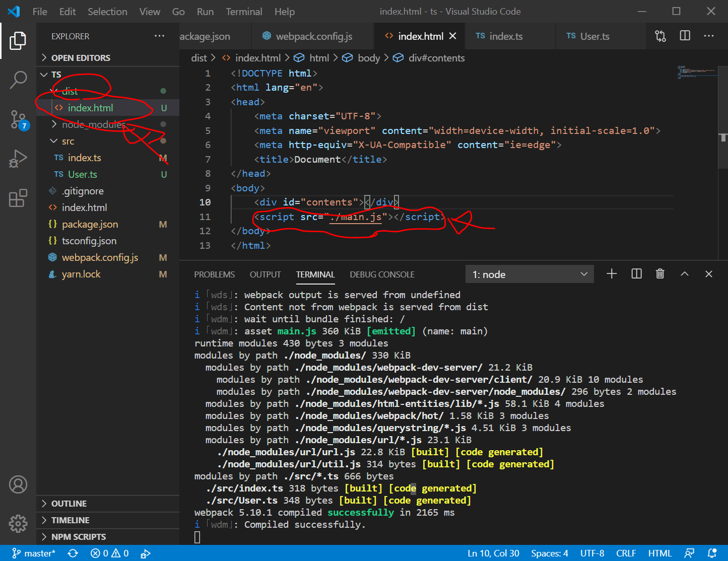This screenshot has width=728, height=561.
Task: Open Explorer more actions ellipsis
Action: (x=159, y=36)
